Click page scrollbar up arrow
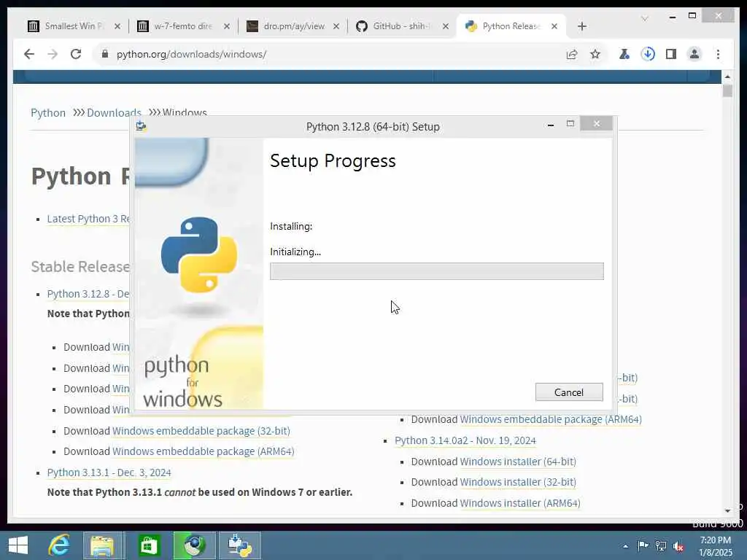Image resolution: width=747 pixels, height=560 pixels. coord(727,76)
